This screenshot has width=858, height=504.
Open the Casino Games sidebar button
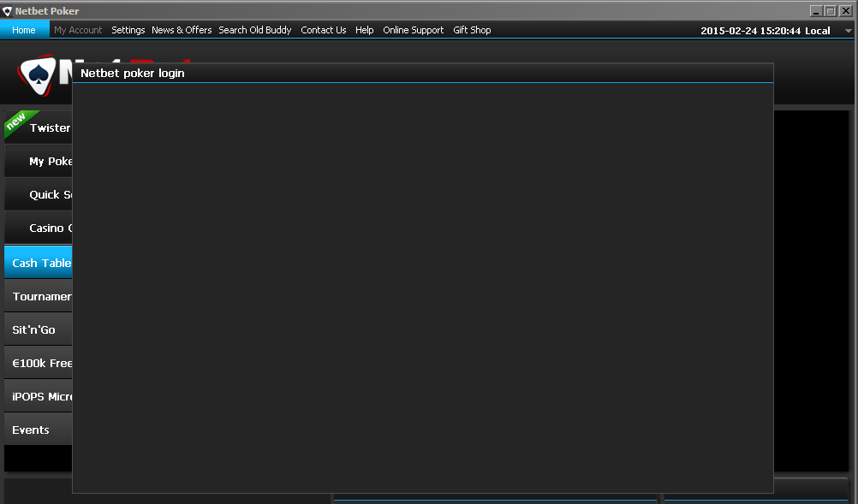(39, 228)
